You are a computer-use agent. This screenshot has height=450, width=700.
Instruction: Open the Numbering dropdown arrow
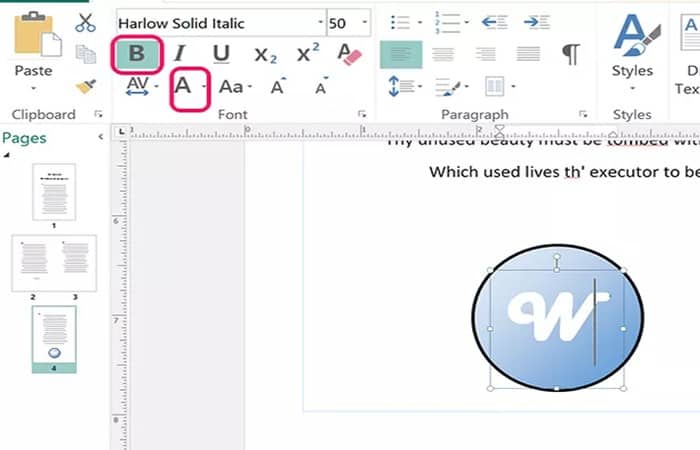[x=467, y=22]
